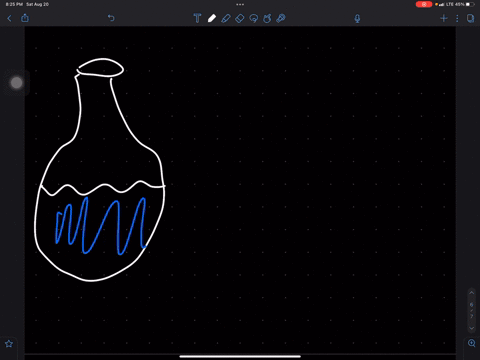Open the zoom magnifier tool
This screenshot has width=480, height=360.
(472, 343)
